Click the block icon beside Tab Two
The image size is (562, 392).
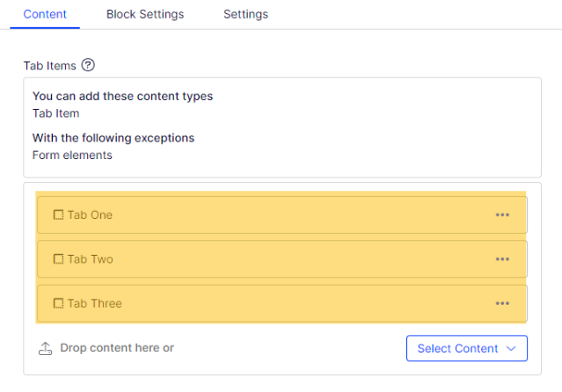(58, 259)
